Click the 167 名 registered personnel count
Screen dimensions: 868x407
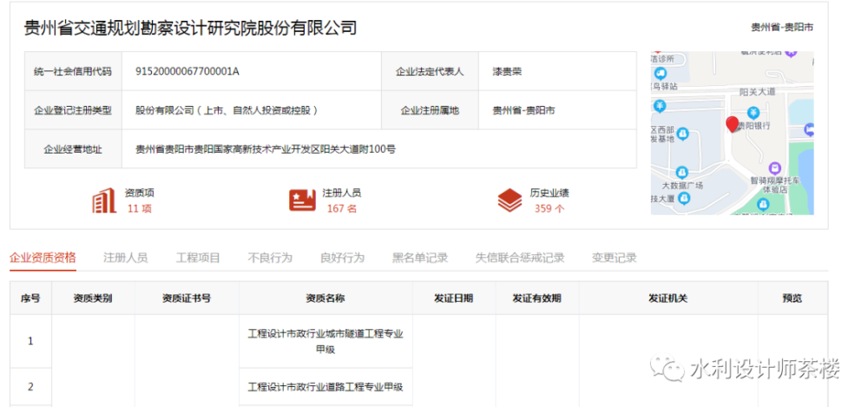coord(342,209)
